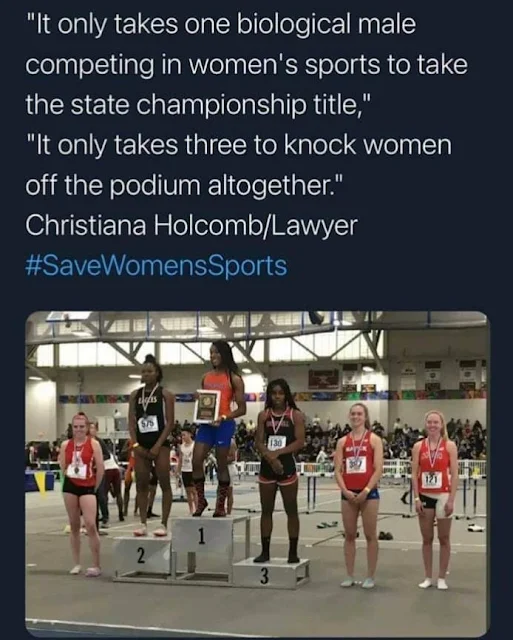This screenshot has width=513, height=640.
Task: Select the 'Christiana Holcomb/Lawyer' text line
Action: pos(191,225)
